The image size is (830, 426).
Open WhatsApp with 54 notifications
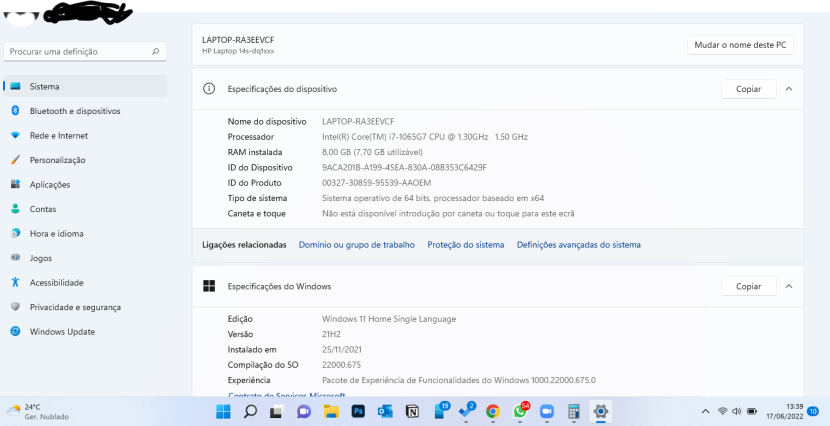[521, 411]
